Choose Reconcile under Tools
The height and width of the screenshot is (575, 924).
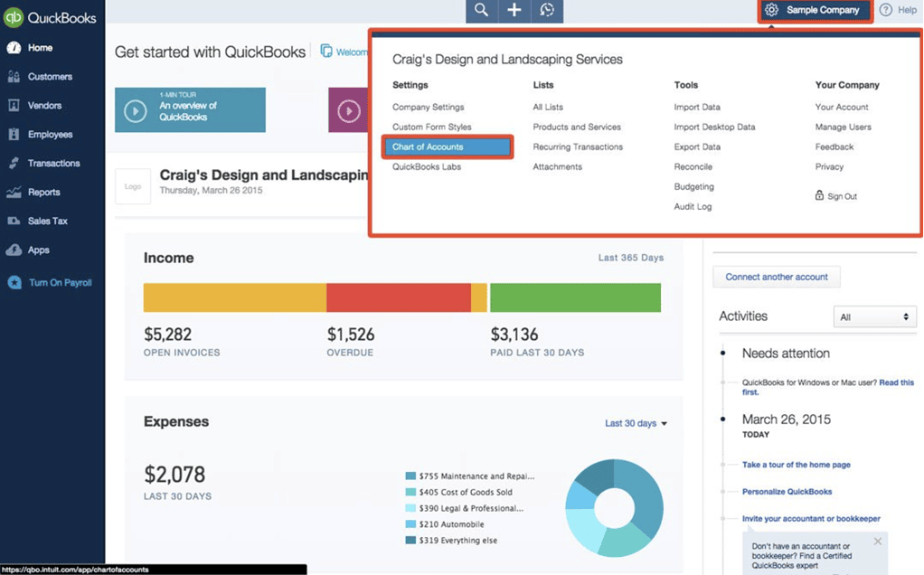pos(692,166)
